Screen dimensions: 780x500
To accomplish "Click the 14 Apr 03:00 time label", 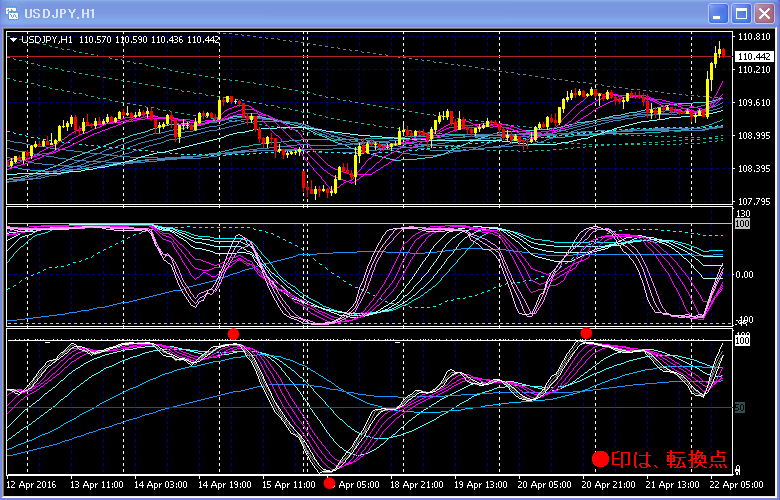I will click(161, 484).
